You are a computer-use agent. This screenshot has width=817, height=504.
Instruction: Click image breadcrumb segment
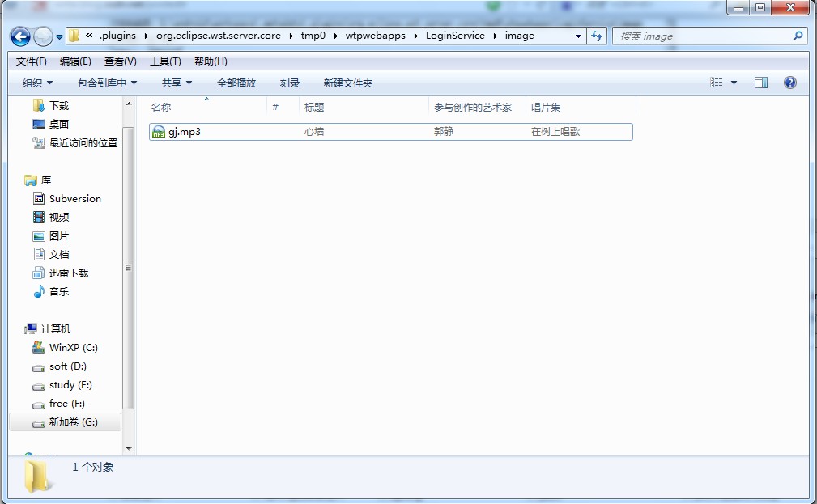520,36
